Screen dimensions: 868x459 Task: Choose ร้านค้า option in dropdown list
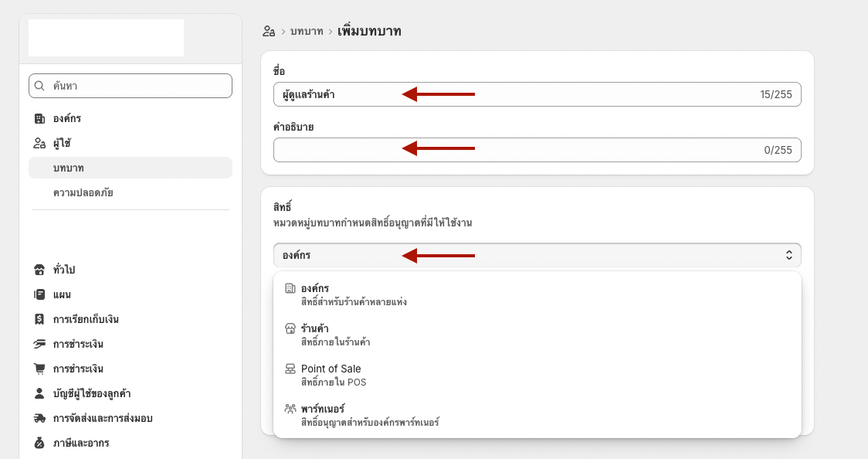[x=537, y=335]
